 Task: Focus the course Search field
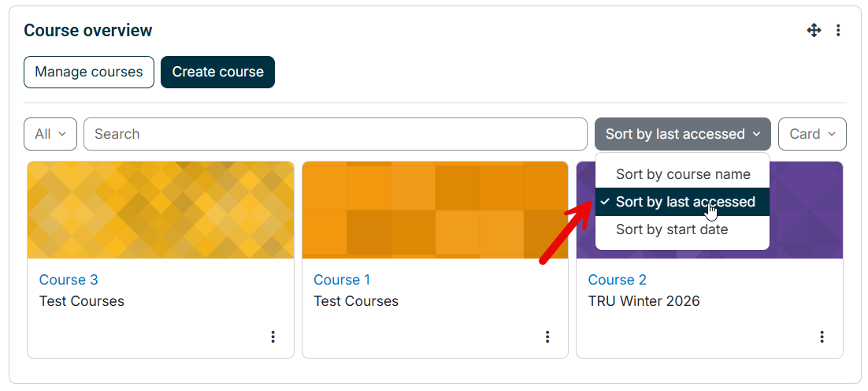(335, 134)
